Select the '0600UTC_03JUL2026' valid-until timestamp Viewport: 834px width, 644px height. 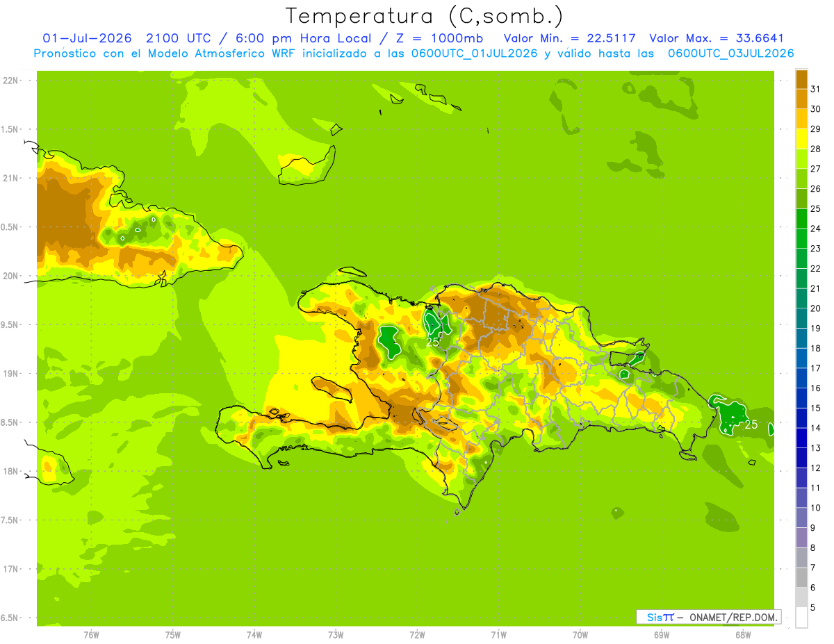pos(730,53)
